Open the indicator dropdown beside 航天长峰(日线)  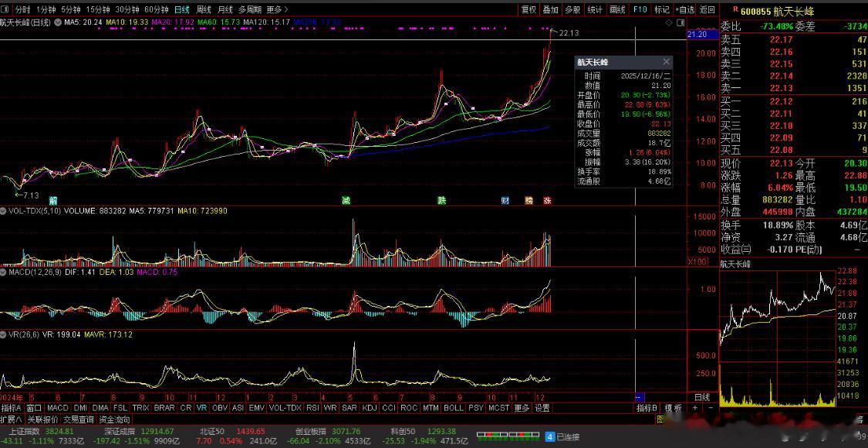57,22
